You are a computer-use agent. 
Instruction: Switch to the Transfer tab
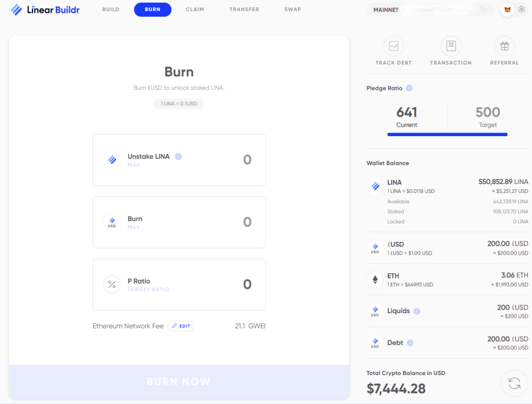(244, 10)
